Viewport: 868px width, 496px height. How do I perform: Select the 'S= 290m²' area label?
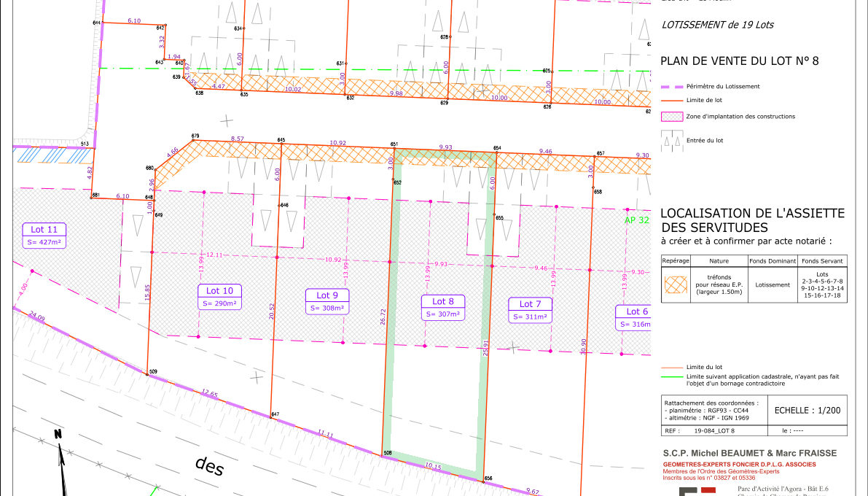[x=220, y=303]
